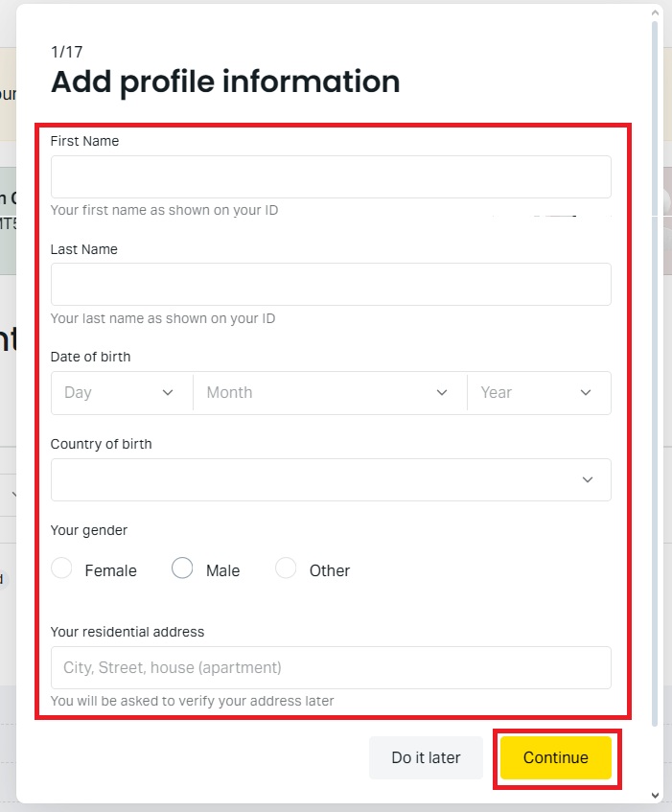Click the First Name input field

coord(331,176)
